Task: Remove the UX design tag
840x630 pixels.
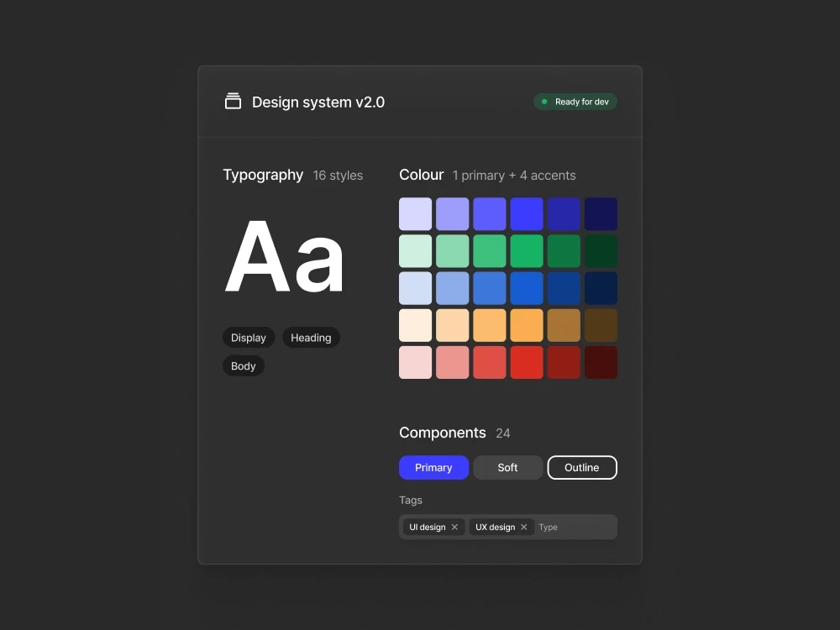Action: 524,528
